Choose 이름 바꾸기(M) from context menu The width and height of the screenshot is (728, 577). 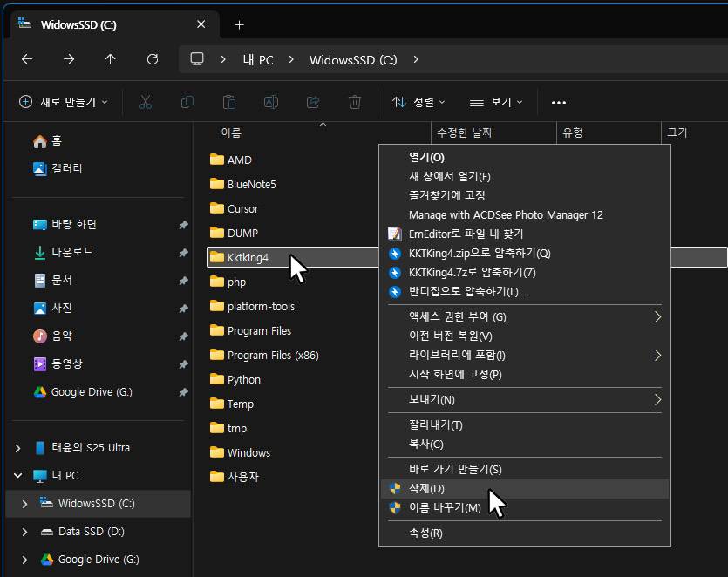point(445,507)
